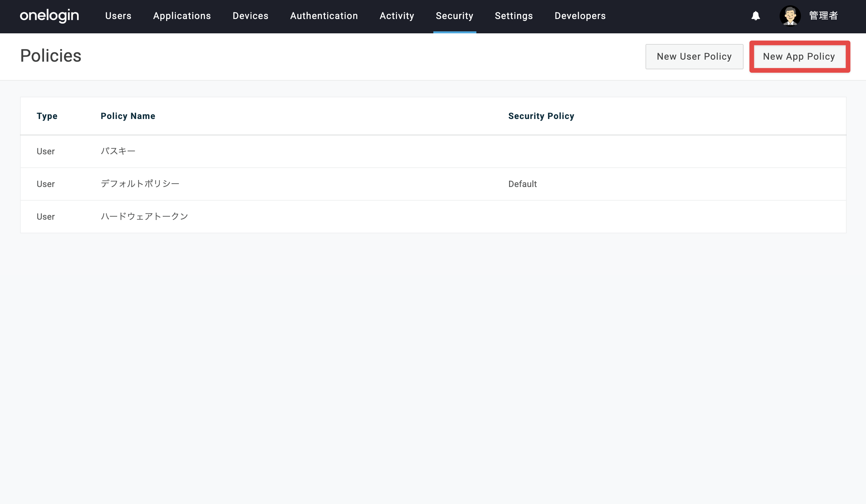
Task: Open the Users menu
Action: 118,16
